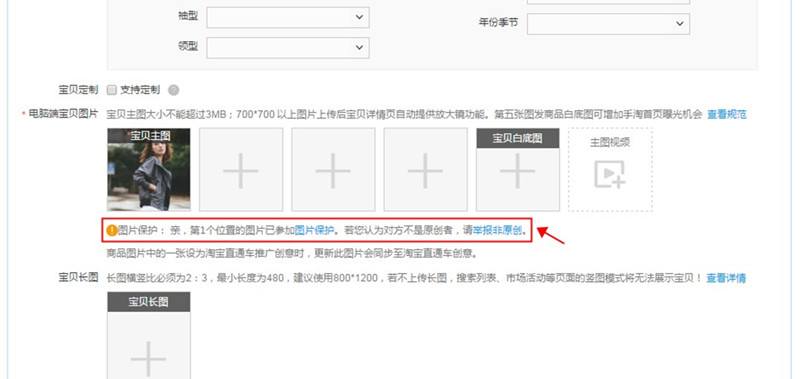Add an image in the third slot
This screenshot has height=379, width=800.
tap(333, 169)
